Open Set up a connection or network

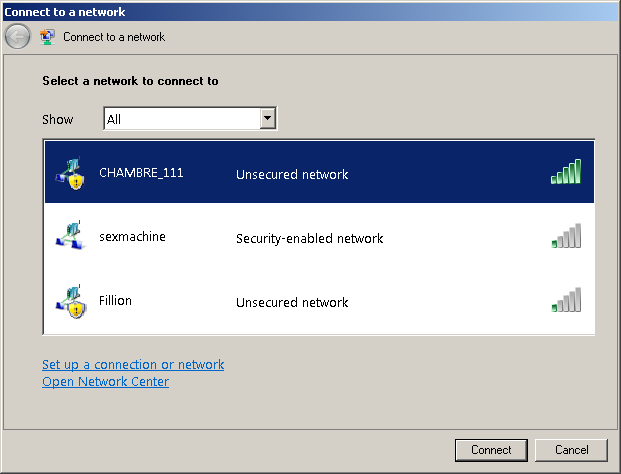[133, 364]
